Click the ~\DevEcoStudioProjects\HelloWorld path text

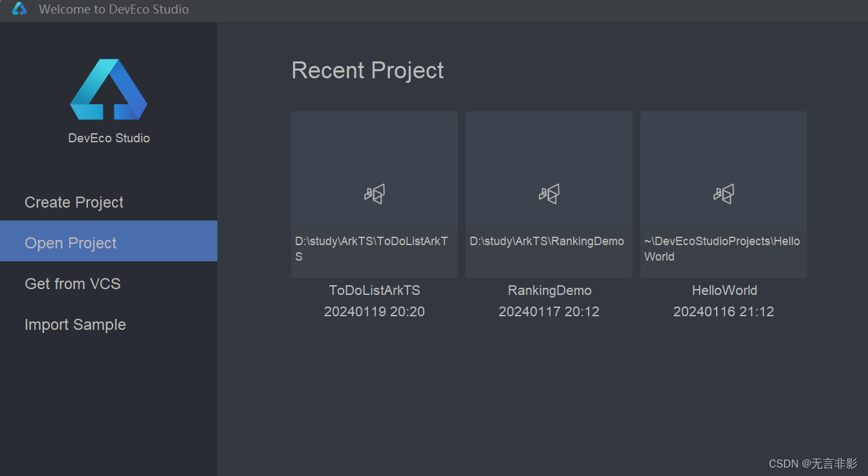(x=722, y=249)
